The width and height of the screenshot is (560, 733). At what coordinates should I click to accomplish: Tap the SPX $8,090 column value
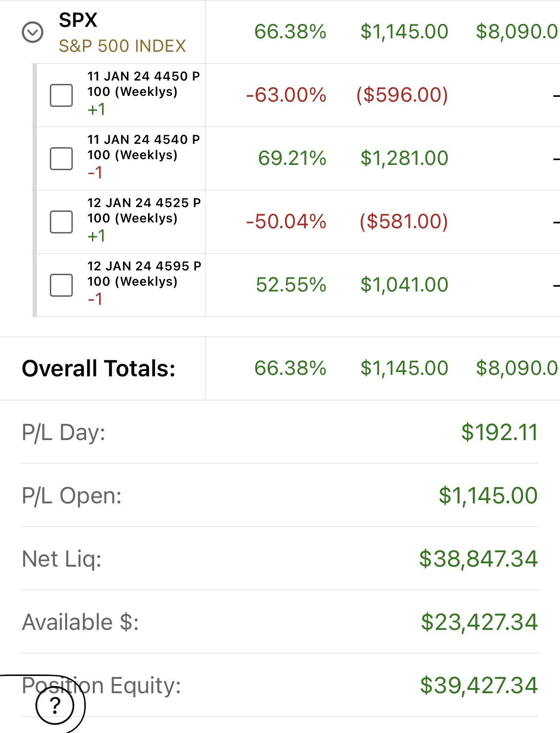517,32
